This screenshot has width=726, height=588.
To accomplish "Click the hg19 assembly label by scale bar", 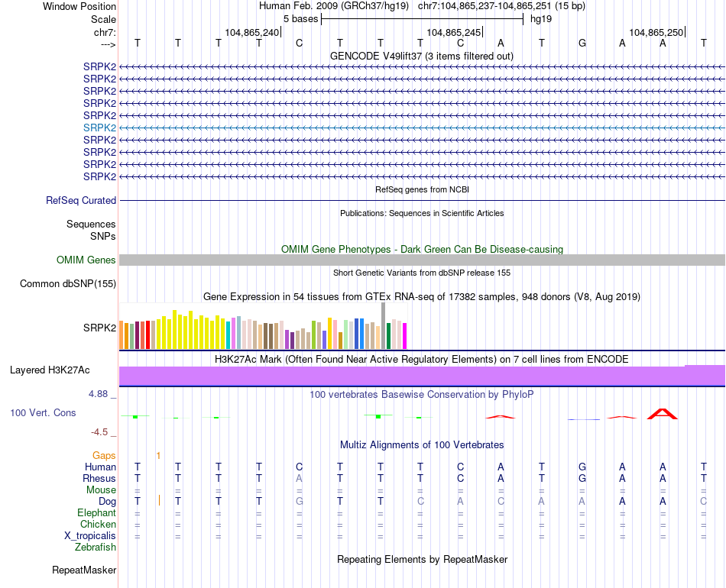I will point(541,19).
